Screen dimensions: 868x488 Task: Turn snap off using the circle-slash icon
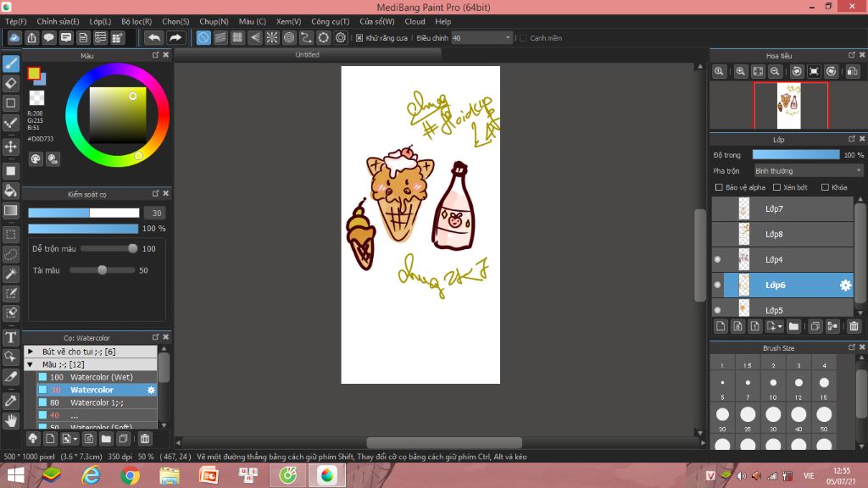pyautogui.click(x=203, y=37)
